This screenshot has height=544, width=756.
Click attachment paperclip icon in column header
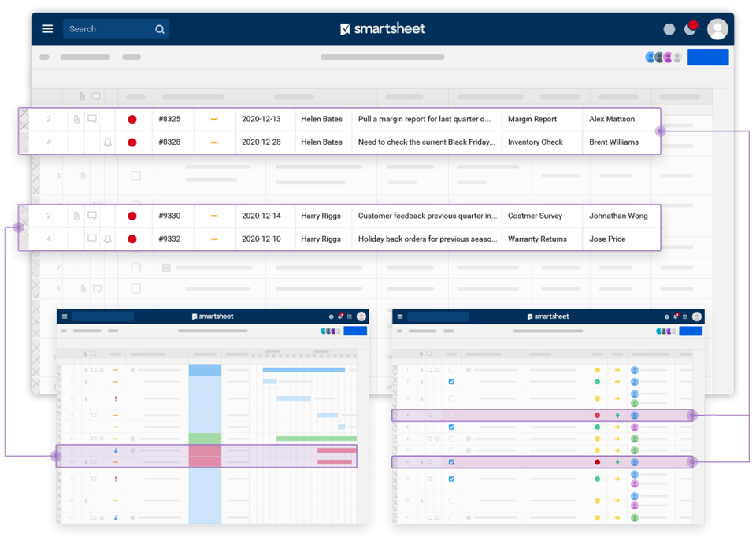(x=83, y=97)
